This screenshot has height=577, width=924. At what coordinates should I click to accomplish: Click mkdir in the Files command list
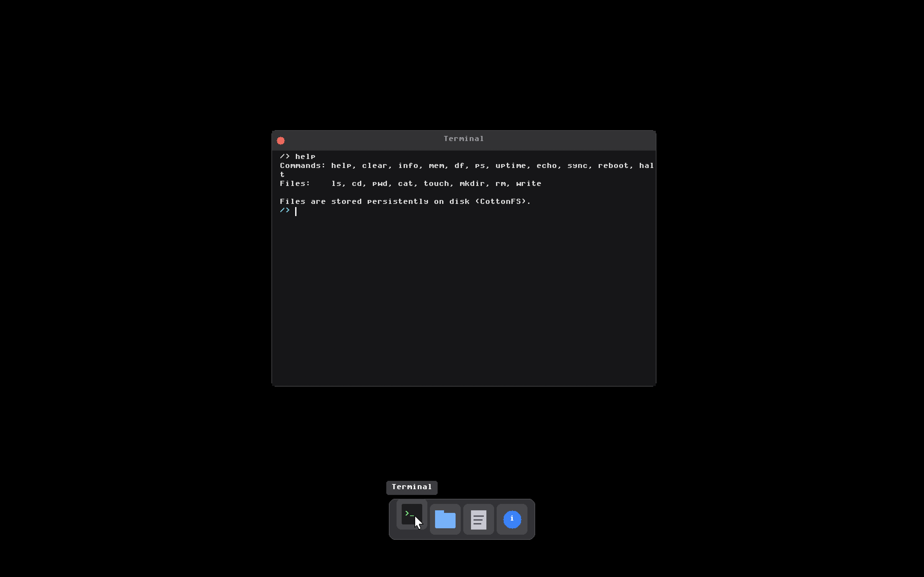474,183
